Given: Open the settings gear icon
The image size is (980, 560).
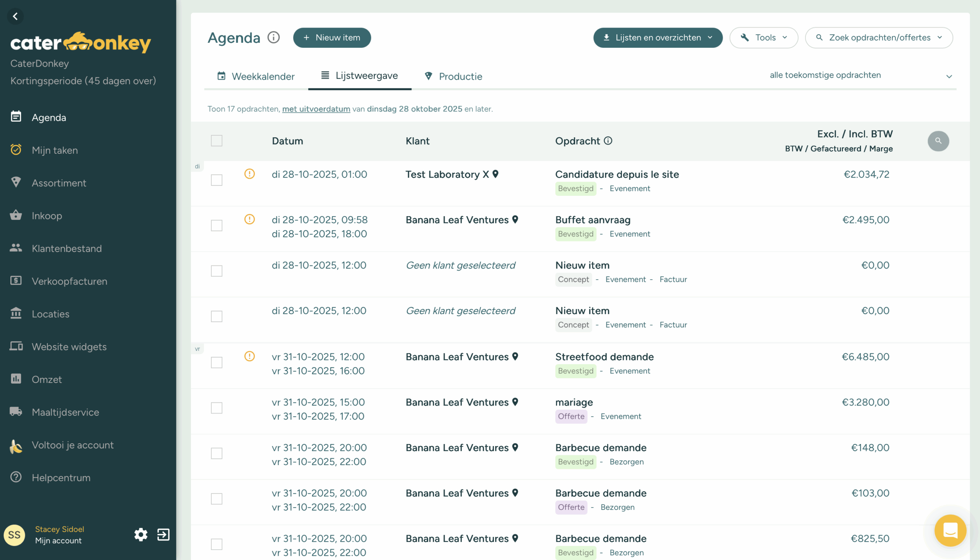Looking at the screenshot, I should [141, 535].
